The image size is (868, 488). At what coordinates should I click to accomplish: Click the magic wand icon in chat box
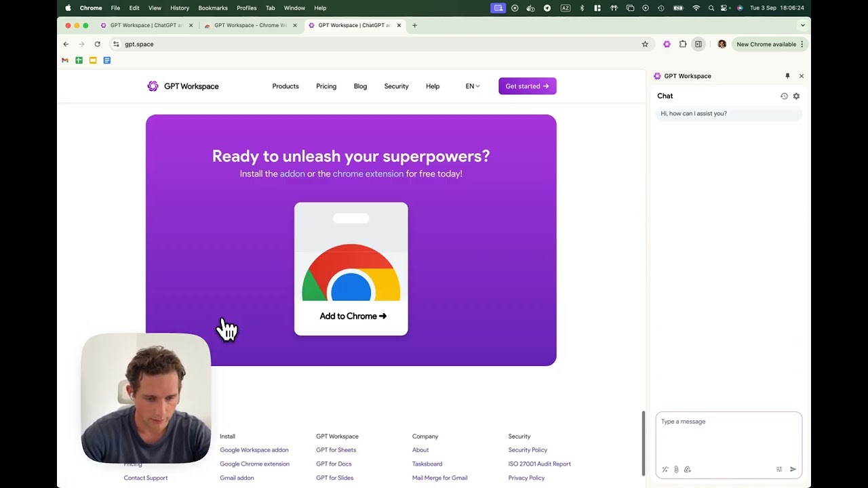tap(665, 469)
